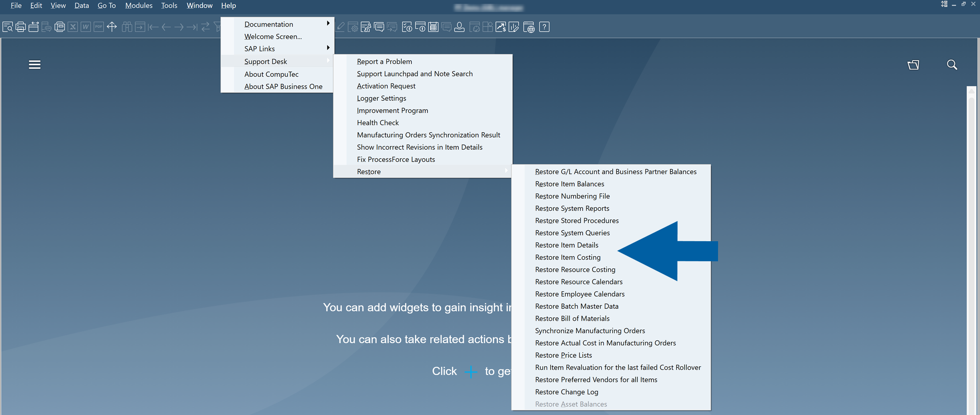Expand the Restore submenu entry
Image resolution: width=980 pixels, height=415 pixels.
point(422,171)
